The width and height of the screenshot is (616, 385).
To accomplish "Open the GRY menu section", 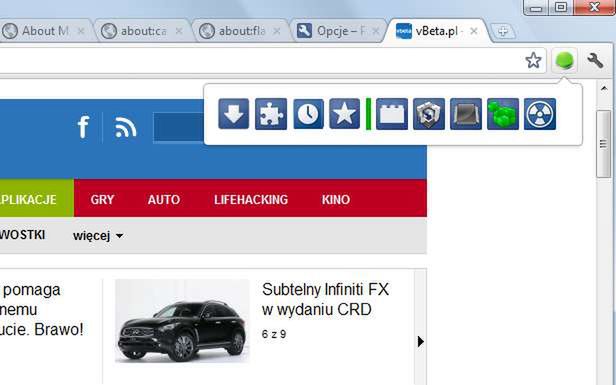I will pyautogui.click(x=102, y=199).
